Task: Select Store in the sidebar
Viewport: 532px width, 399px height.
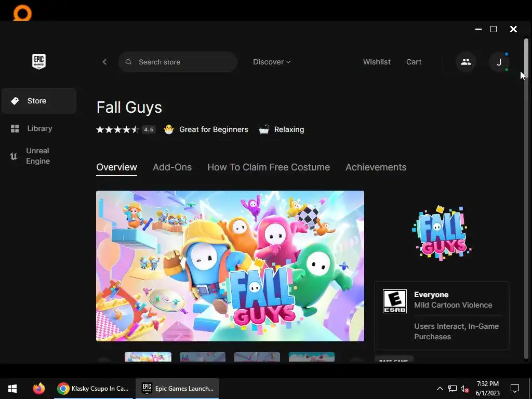Action: [39, 101]
